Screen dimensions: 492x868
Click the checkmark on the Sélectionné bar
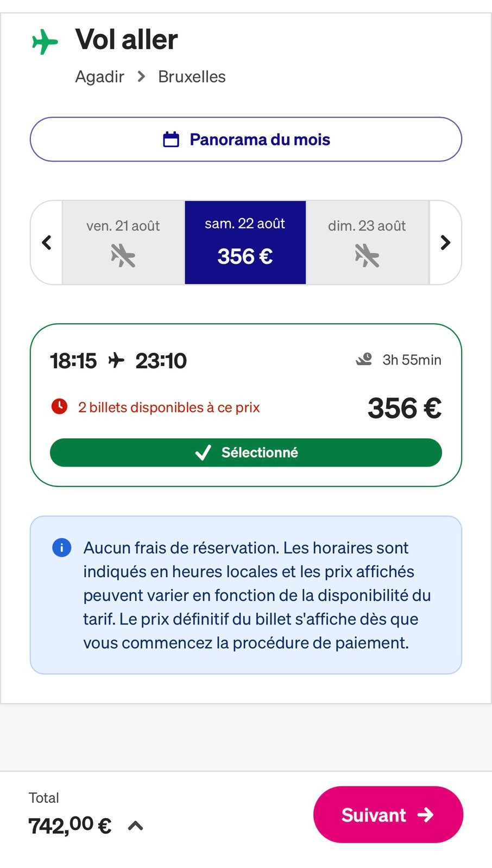[x=203, y=452]
